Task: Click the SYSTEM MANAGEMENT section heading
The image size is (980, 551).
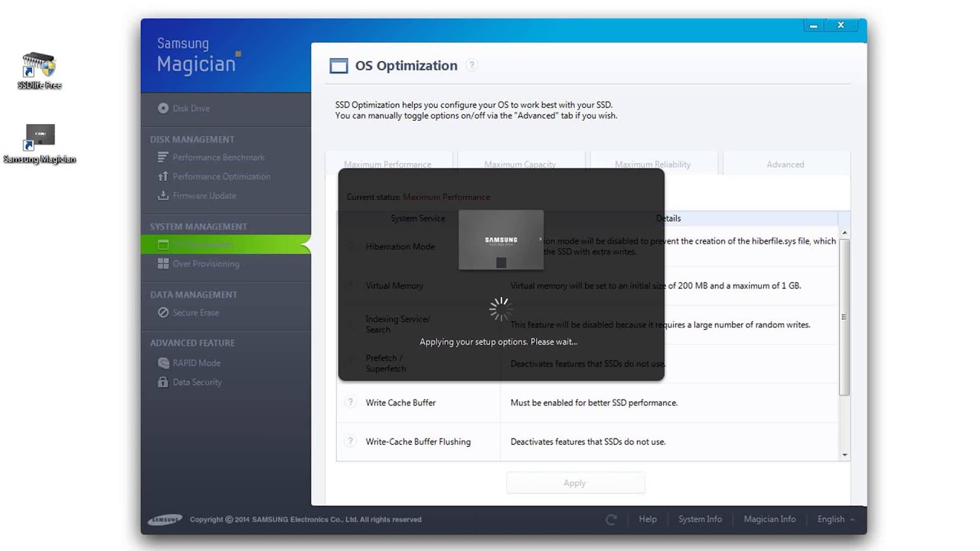Action: coord(198,227)
